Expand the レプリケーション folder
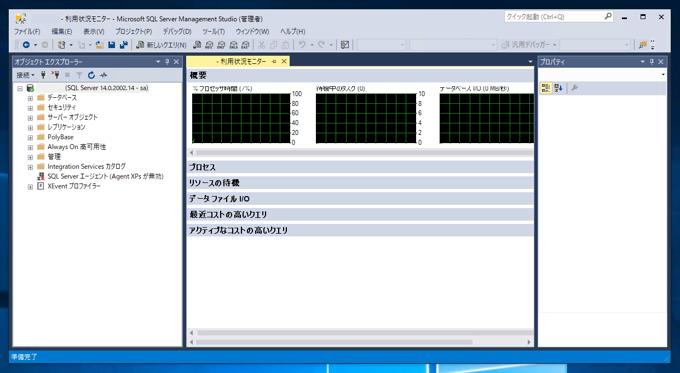680x373 pixels. point(30,128)
